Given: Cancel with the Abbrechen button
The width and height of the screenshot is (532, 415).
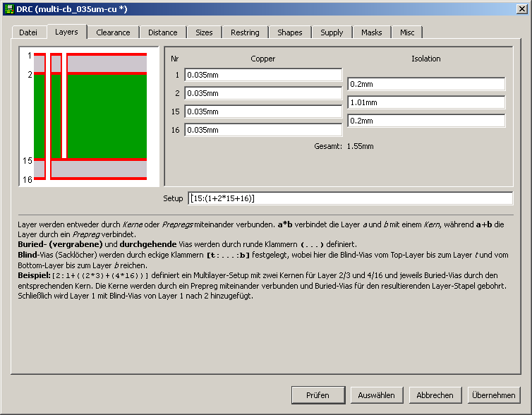Looking at the screenshot, I should (x=435, y=395).
